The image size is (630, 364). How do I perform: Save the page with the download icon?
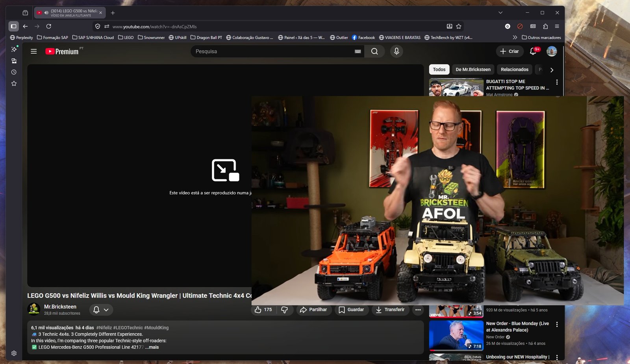click(449, 26)
